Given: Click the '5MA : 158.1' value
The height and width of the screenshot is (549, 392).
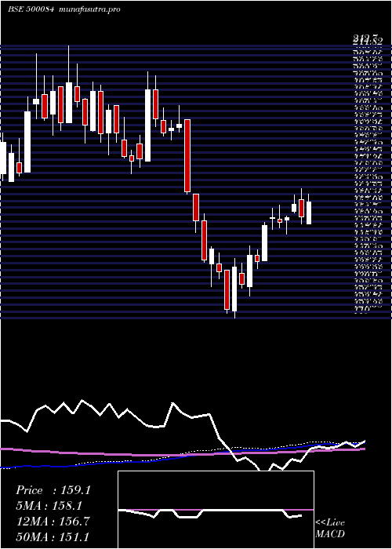Looking at the screenshot, I should coord(49,506).
